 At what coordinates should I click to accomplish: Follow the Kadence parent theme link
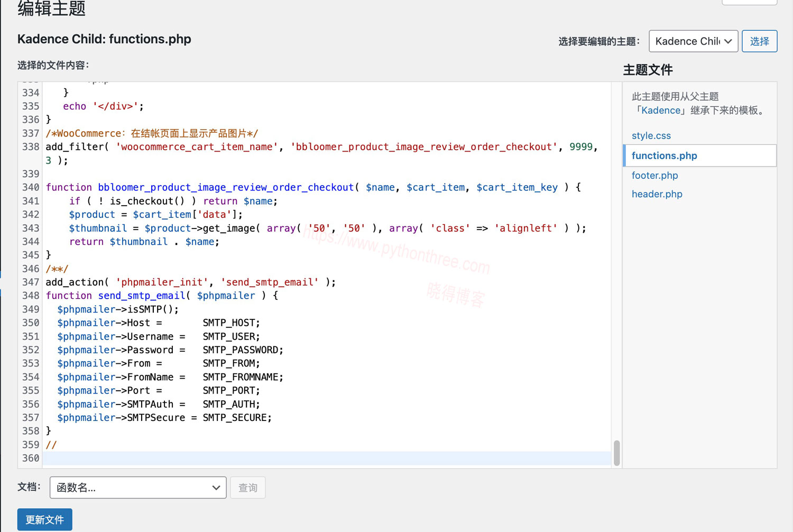pos(661,111)
